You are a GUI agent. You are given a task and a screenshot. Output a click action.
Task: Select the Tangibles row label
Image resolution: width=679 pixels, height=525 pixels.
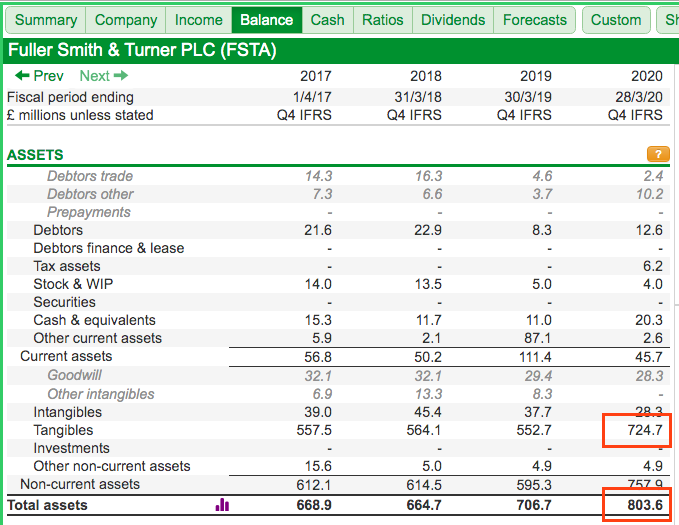pyautogui.click(x=63, y=430)
